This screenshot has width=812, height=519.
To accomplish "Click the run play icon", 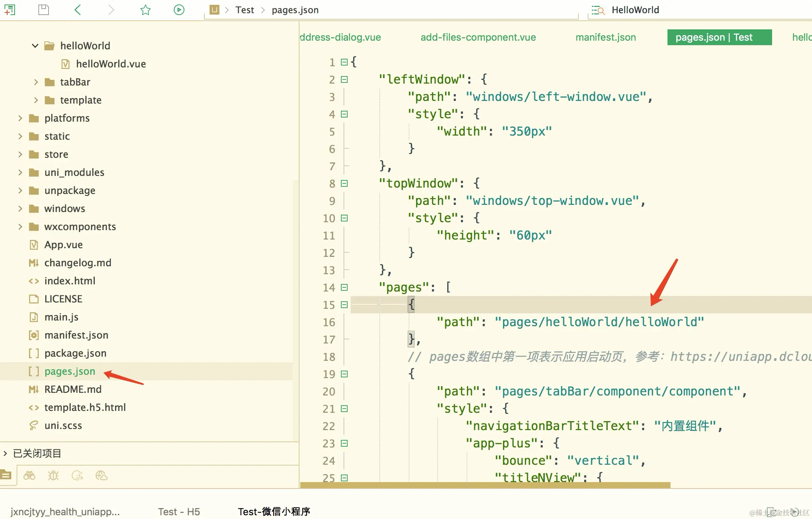I will pos(179,10).
